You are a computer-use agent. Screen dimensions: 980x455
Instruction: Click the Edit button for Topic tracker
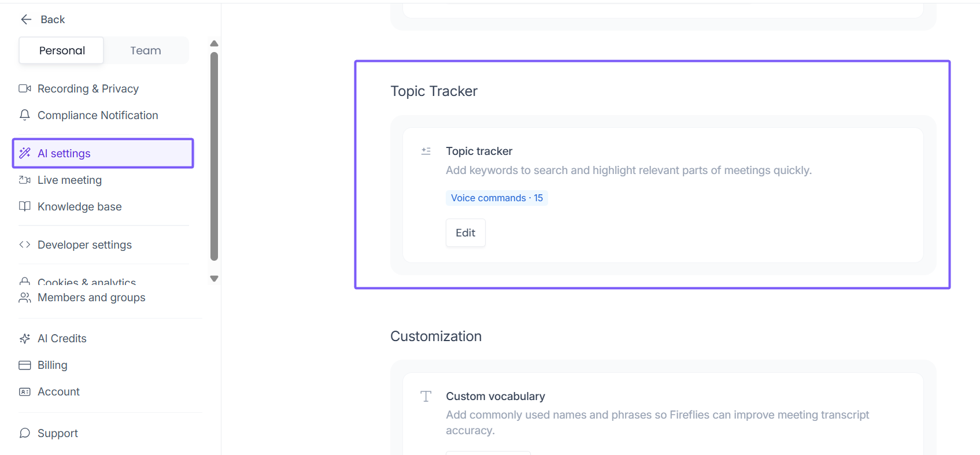465,233
